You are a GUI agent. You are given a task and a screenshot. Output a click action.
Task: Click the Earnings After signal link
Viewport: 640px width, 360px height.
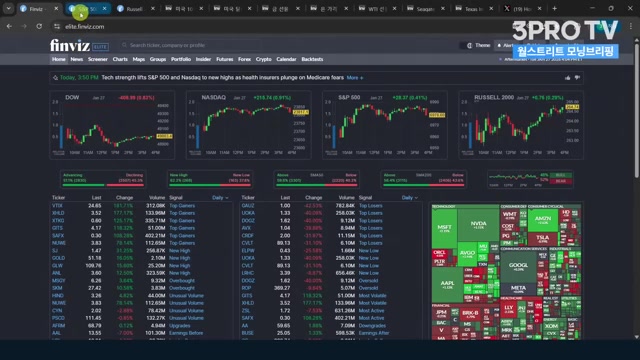point(374,333)
